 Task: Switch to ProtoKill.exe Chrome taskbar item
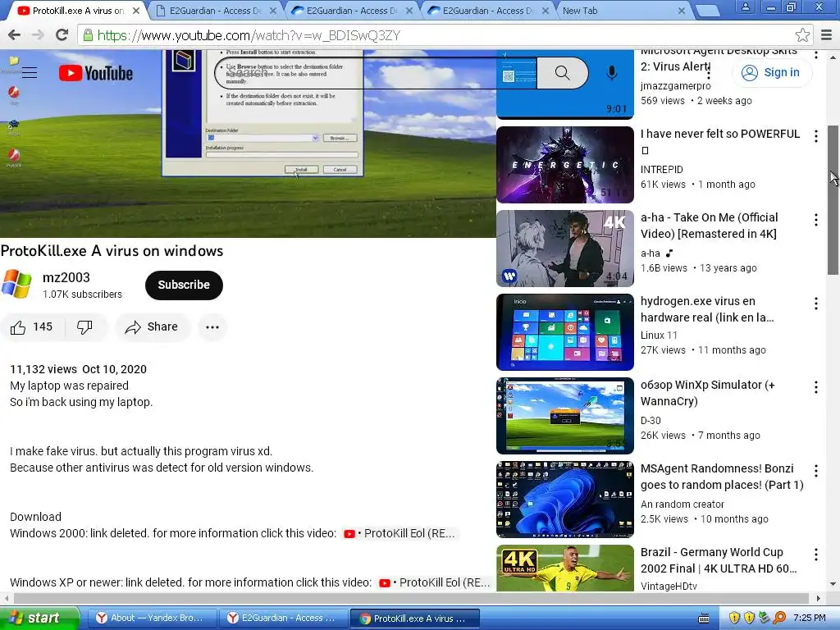point(414,619)
